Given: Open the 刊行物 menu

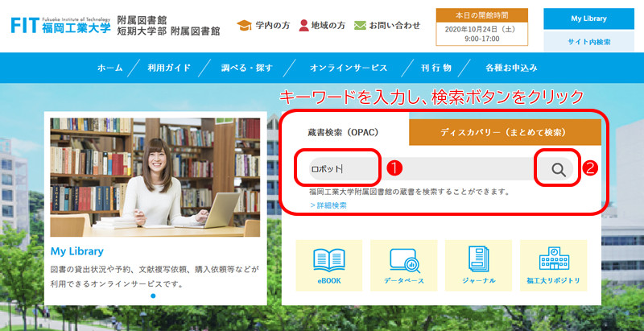Looking at the screenshot, I should pos(436,68).
